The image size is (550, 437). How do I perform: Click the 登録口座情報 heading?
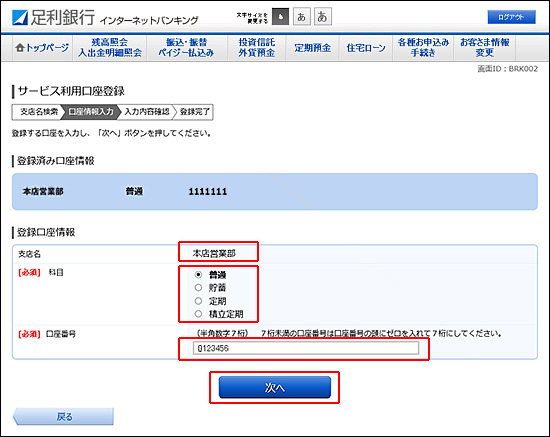(x=46, y=232)
